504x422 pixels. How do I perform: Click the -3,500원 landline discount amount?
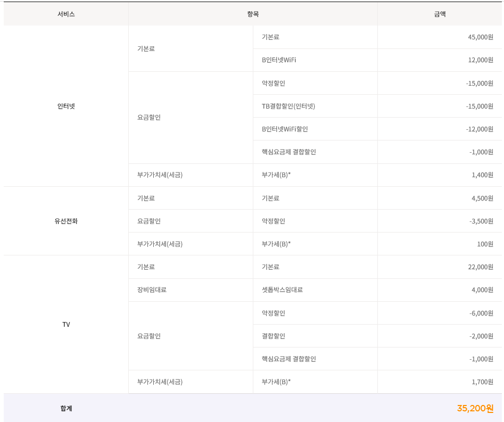[x=481, y=221]
